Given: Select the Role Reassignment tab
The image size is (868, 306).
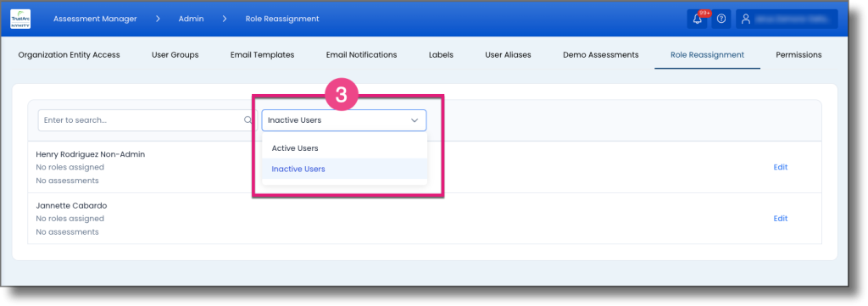Looking at the screenshot, I should pyautogui.click(x=707, y=55).
